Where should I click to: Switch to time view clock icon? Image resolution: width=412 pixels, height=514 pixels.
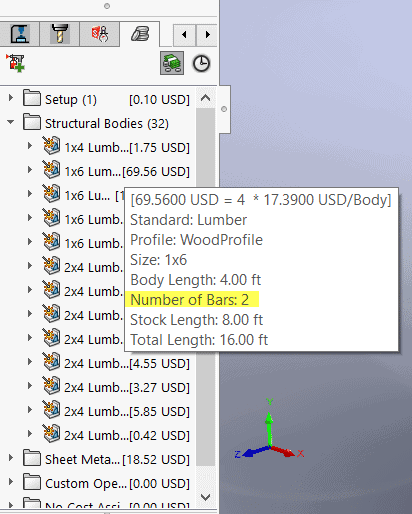point(201,63)
